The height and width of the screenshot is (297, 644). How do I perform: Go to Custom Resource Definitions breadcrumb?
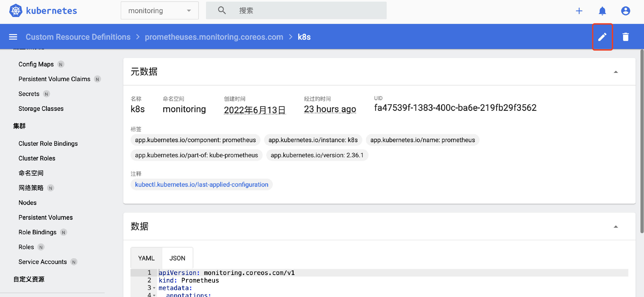coord(78,37)
